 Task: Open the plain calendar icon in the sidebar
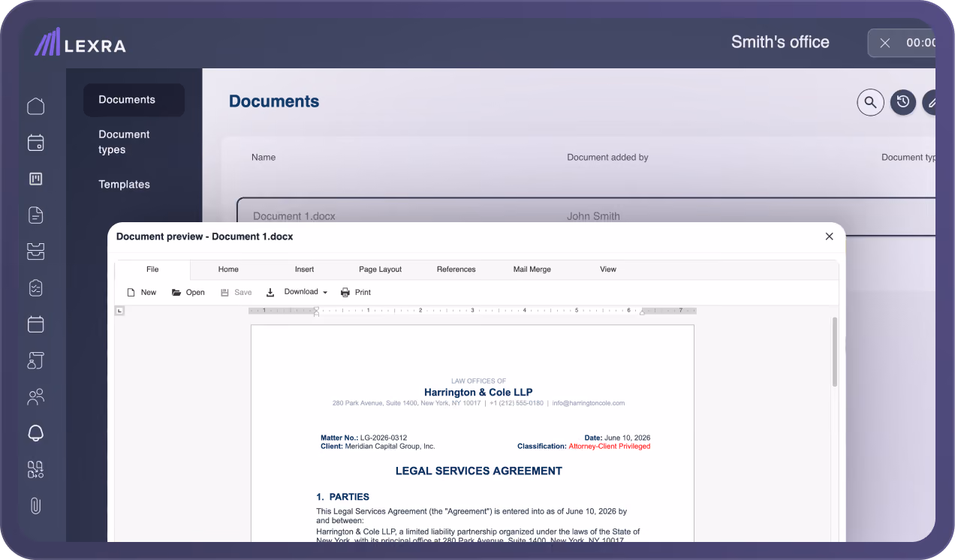point(35,324)
